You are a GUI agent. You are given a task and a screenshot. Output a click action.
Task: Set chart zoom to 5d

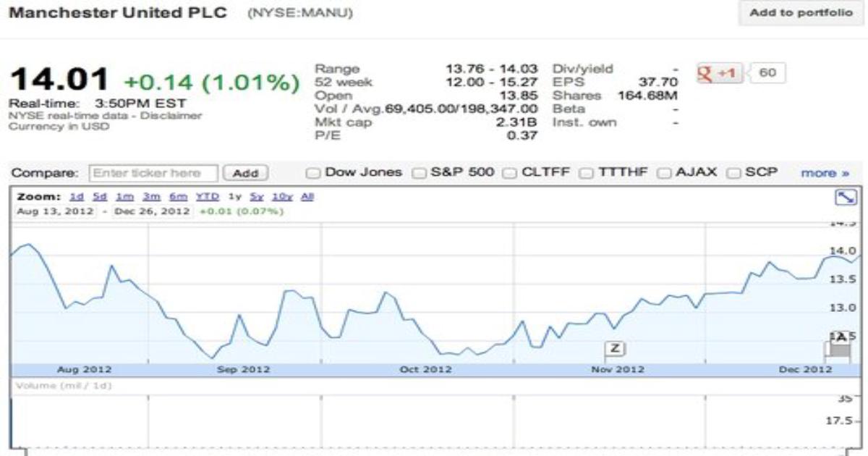pos(99,197)
